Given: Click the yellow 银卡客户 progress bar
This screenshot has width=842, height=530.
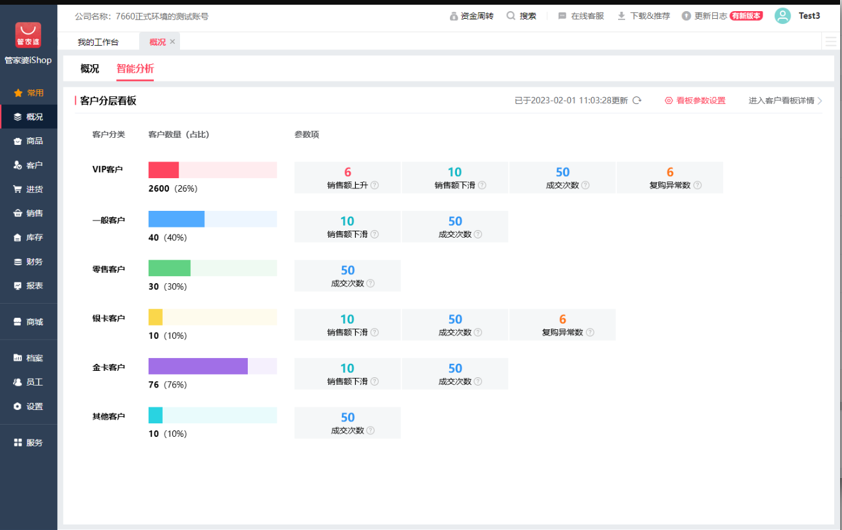Looking at the screenshot, I should (213, 317).
